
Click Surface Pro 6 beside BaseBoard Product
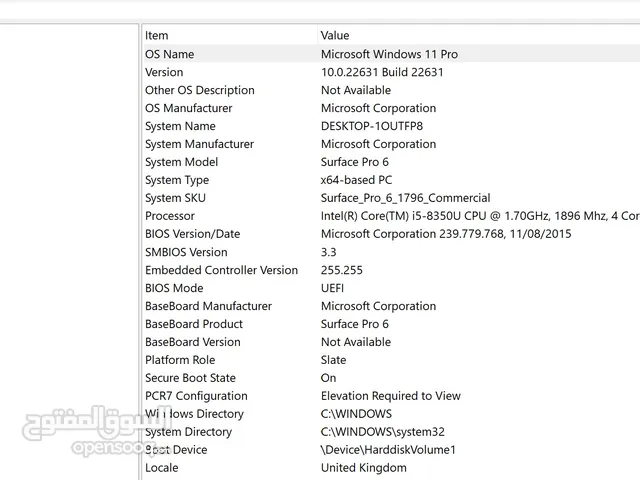(355, 324)
